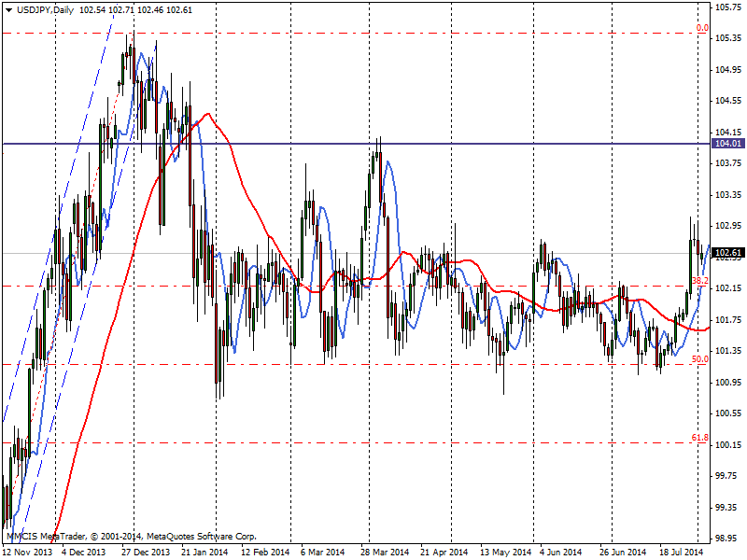Screen dimensions: 747x560
Task: Click the 100.15 price scale value
Action: (x=728, y=444)
